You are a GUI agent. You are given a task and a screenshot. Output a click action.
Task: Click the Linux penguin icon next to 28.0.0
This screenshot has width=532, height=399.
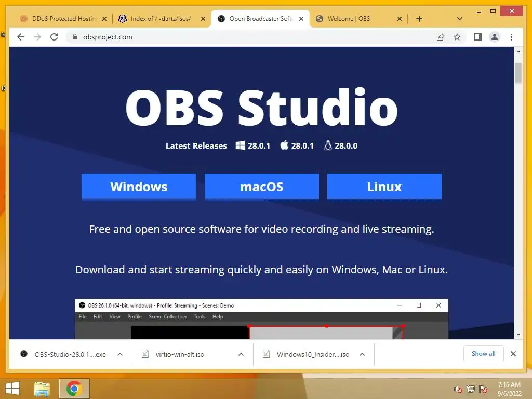pos(328,145)
